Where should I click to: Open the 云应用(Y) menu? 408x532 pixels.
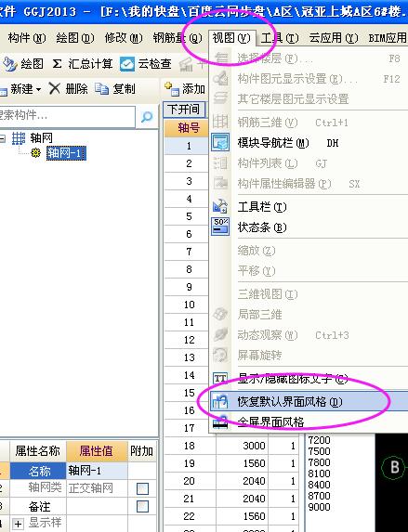pos(334,38)
